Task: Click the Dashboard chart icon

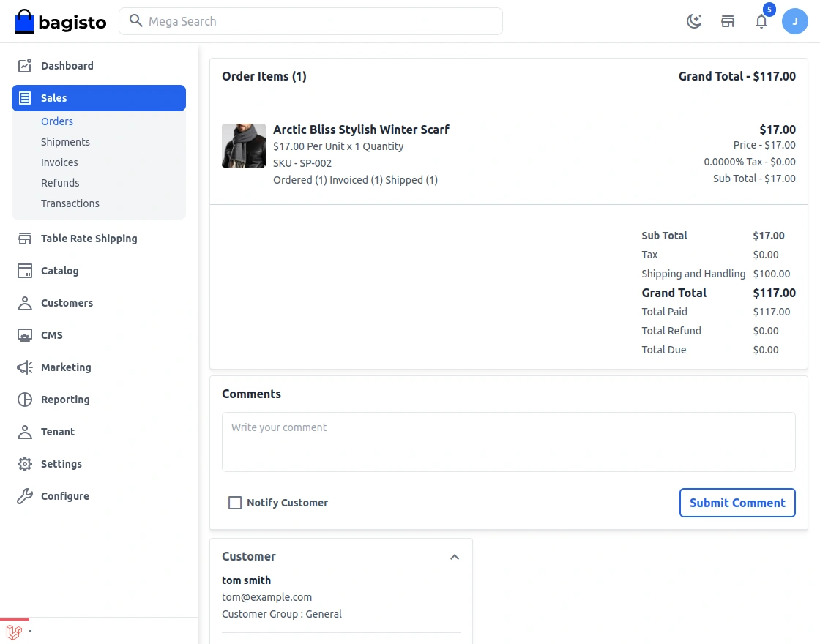Action: (25, 66)
